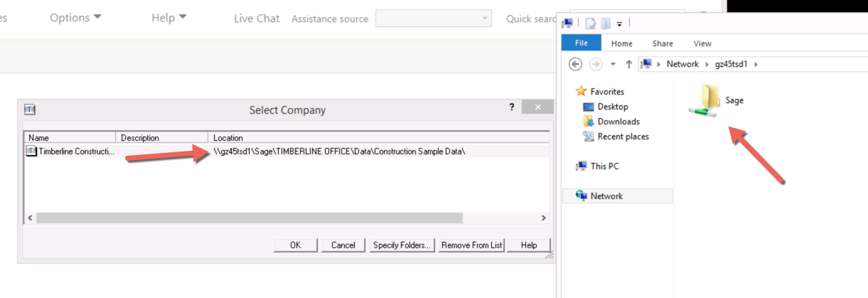Click the horizontal scrollbar thumb in company list

point(249,218)
